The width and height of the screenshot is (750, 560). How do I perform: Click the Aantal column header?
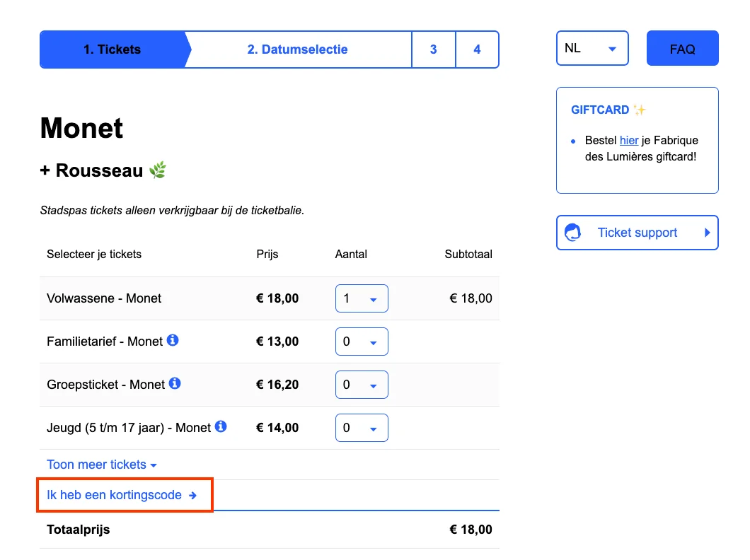[x=351, y=255]
